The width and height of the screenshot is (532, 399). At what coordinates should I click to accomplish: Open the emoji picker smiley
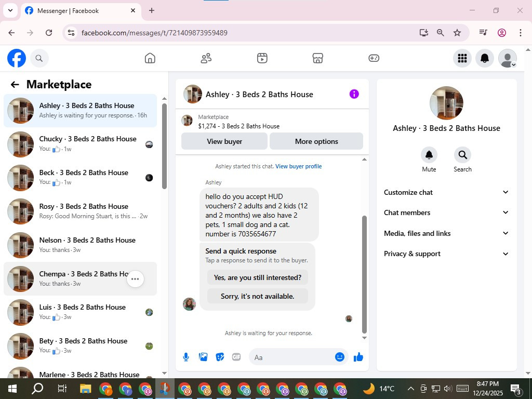(340, 357)
